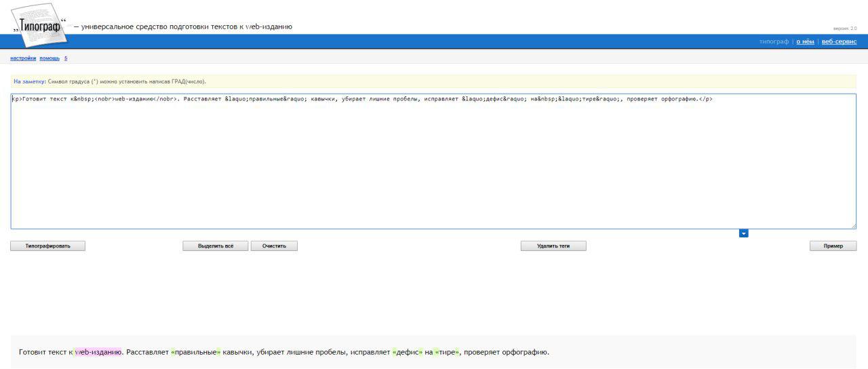Image resolution: width=868 pixels, height=369 pixels.
Task: Click the highlighted «правильные» word in preview
Action: click(196, 352)
